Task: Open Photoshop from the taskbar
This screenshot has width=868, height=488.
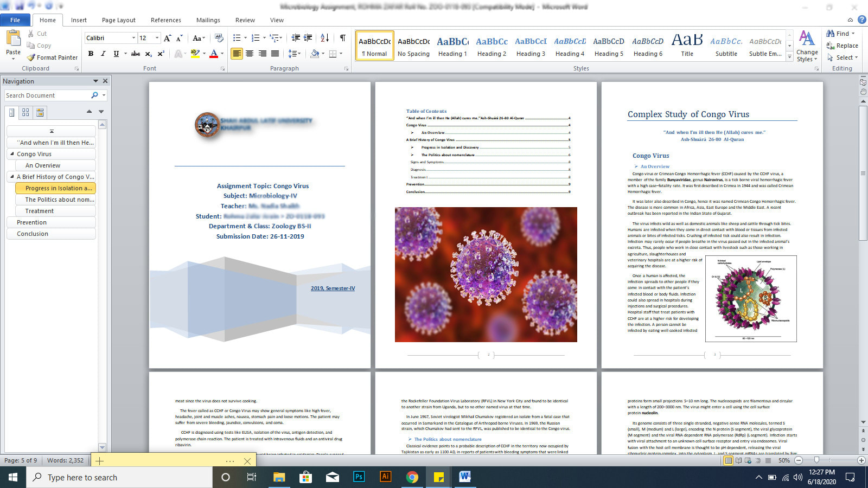Action: click(359, 477)
